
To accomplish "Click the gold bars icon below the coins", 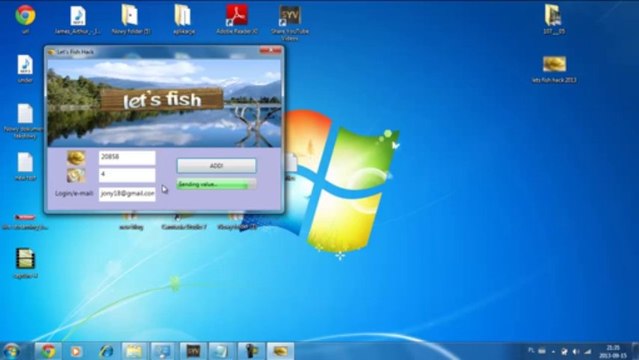I will point(76,175).
